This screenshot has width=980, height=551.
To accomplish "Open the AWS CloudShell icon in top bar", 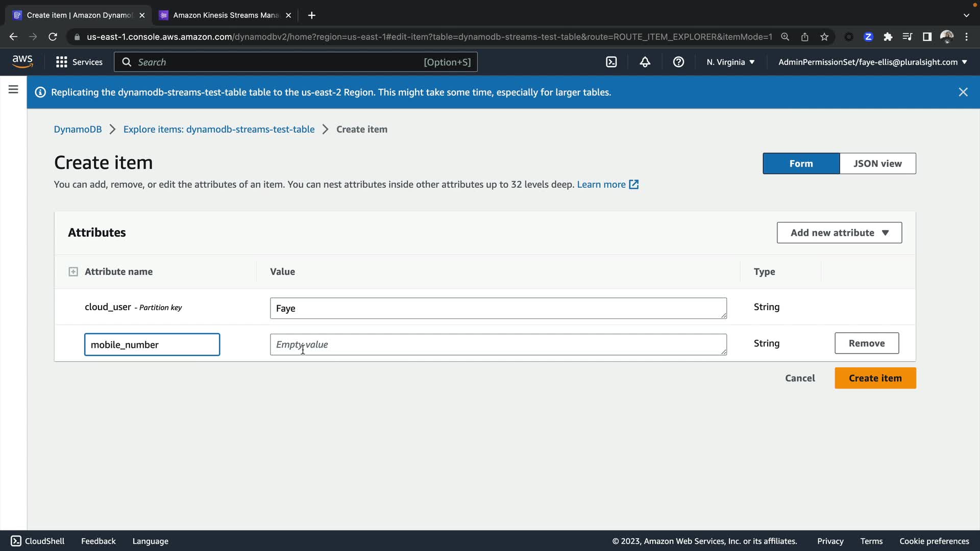I will (611, 62).
